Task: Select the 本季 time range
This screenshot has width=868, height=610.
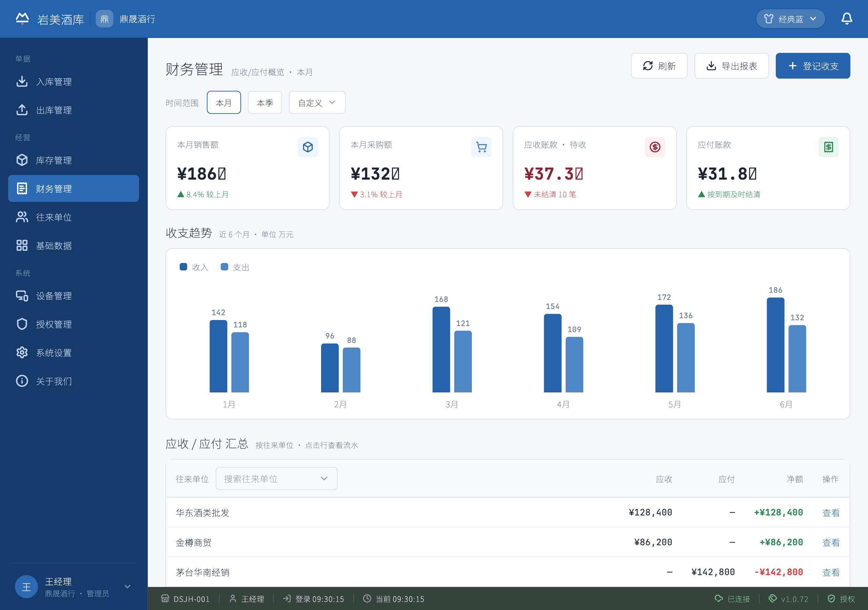Action: pos(264,102)
